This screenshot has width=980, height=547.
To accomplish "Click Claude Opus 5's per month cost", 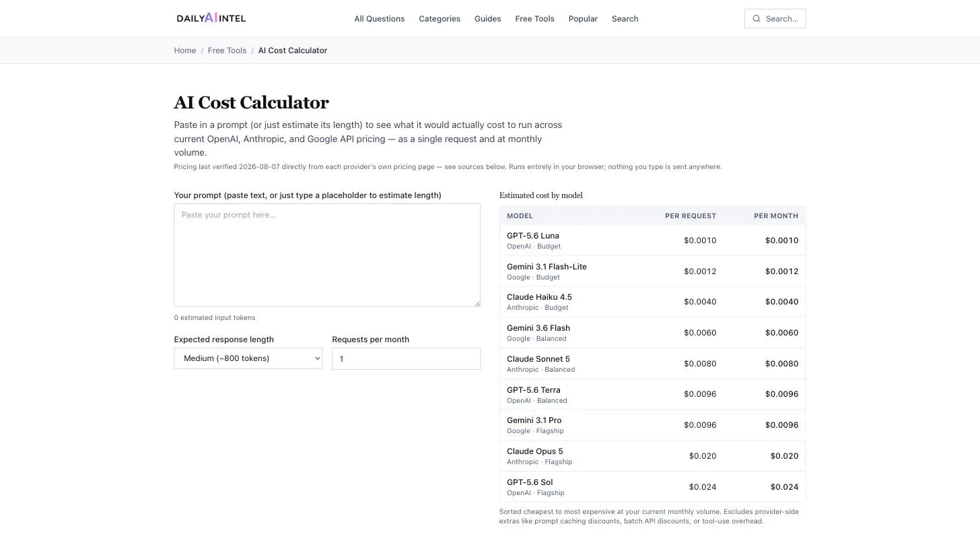I will coord(784,456).
